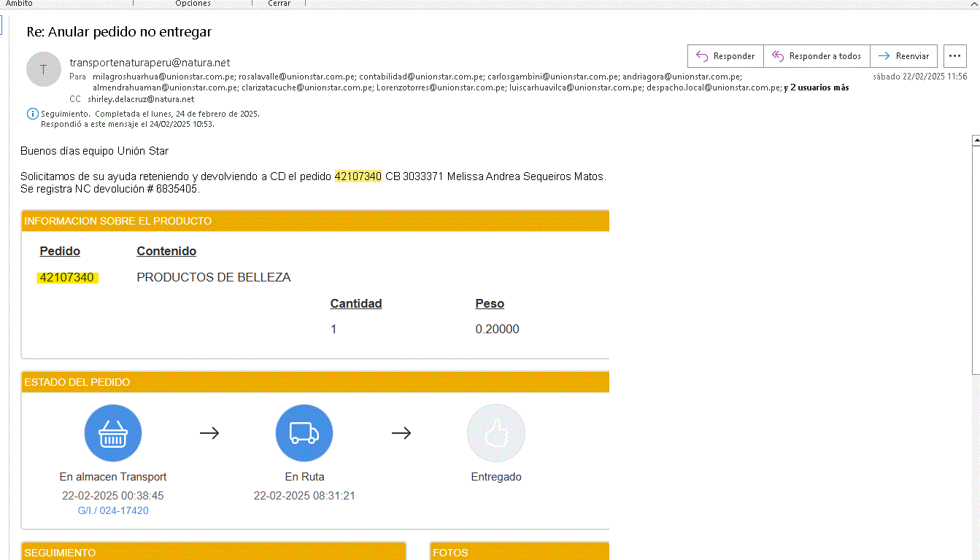Click the scrollbar up arrow
The width and height of the screenshot is (980, 560).
(976, 139)
